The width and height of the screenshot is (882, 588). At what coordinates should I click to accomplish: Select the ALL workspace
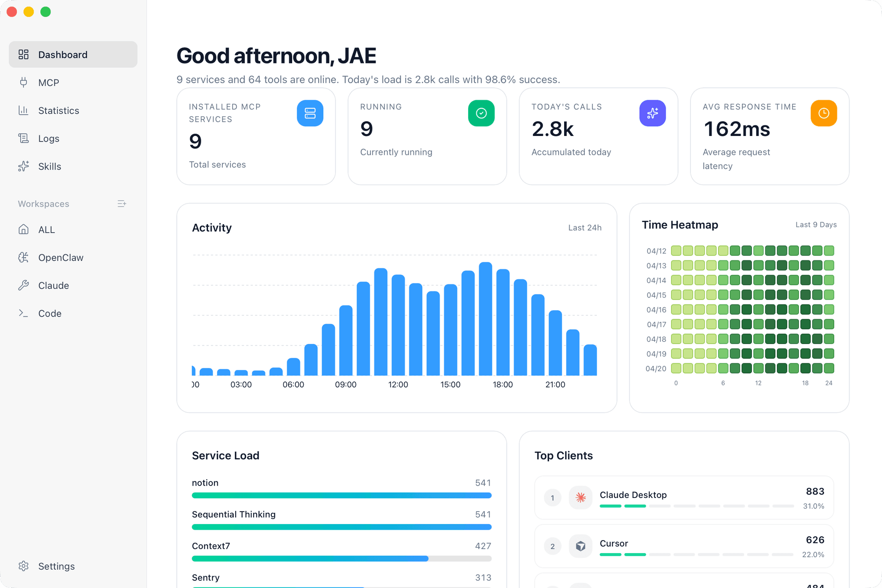pos(73,230)
